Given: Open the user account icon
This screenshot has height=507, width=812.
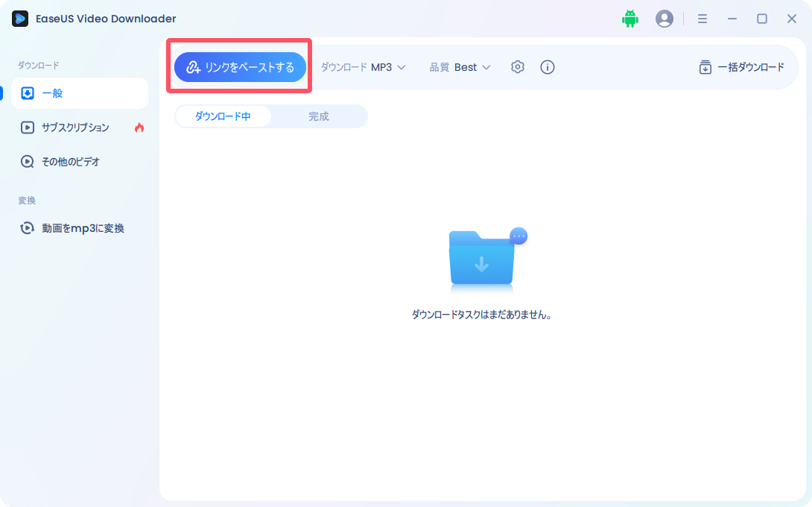Looking at the screenshot, I should 664,19.
